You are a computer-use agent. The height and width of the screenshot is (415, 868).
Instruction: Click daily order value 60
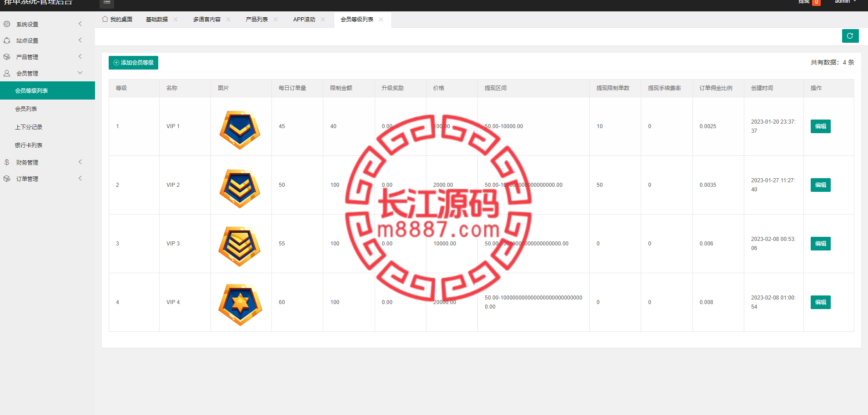282,302
